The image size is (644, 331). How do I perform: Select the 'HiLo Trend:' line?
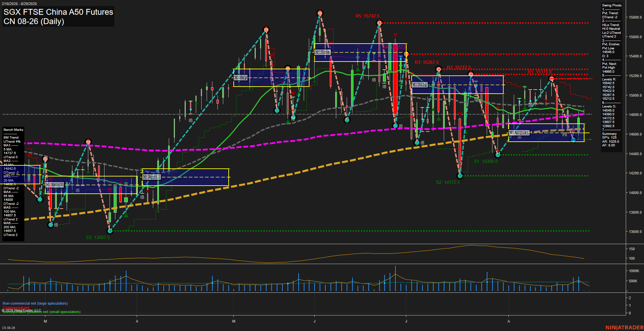(x=611, y=25)
